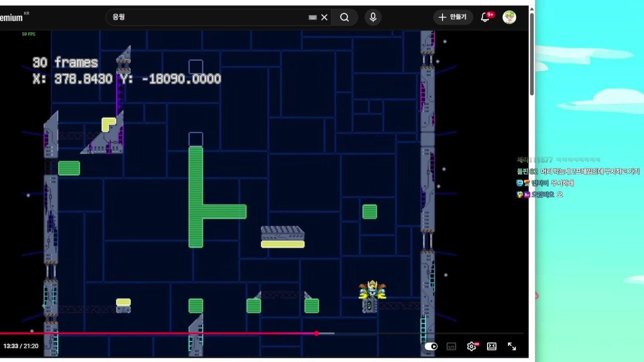
Task: Open video settings gear
Action: [x=471, y=346]
